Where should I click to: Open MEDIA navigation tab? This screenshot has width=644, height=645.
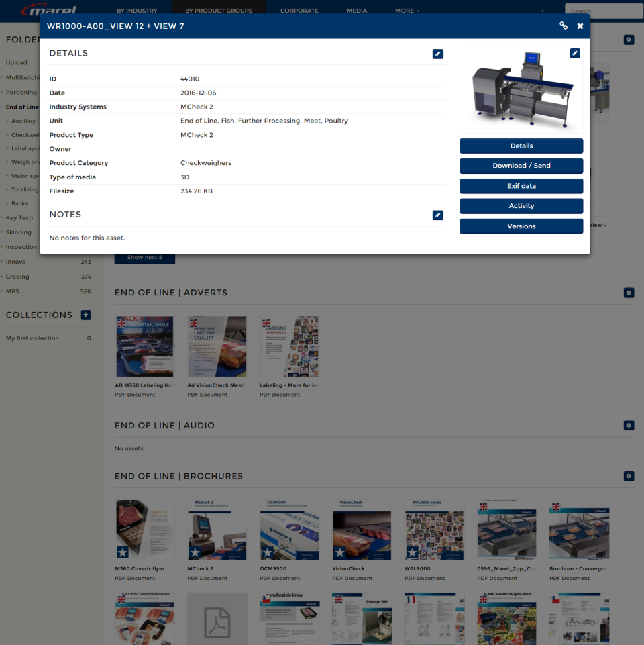[x=356, y=11]
